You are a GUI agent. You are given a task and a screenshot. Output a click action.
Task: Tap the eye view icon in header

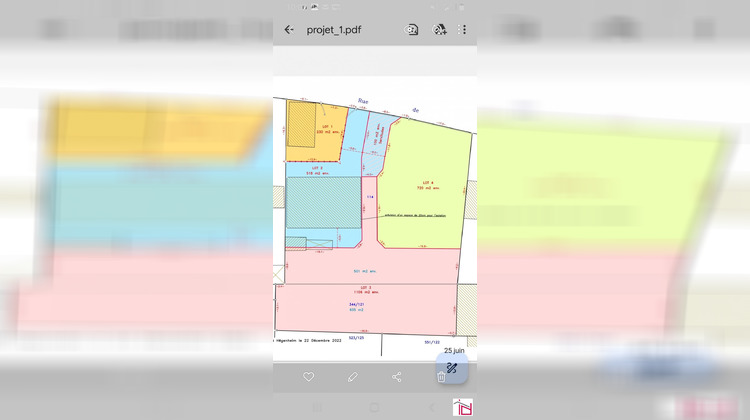point(411,30)
